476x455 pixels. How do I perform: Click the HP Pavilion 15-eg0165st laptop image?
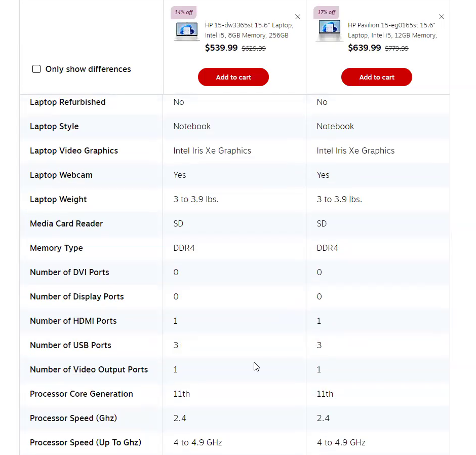pyautogui.click(x=329, y=31)
